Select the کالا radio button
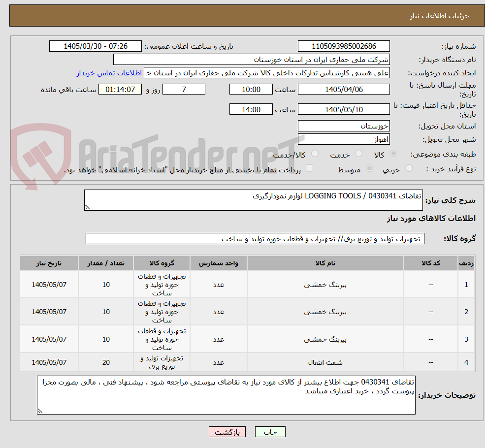The height and width of the screenshot is (448, 485). click(x=394, y=154)
